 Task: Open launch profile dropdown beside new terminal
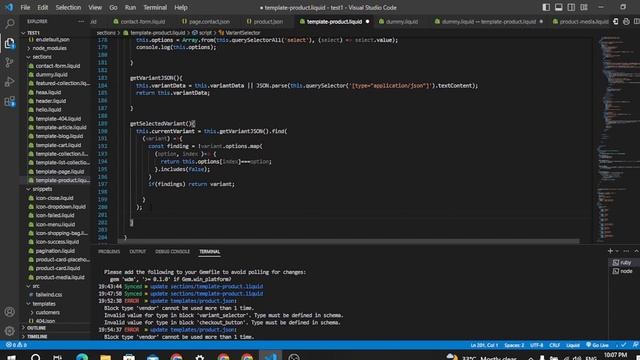(617, 251)
